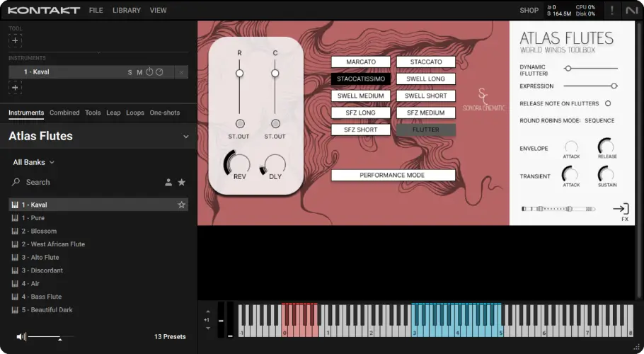
Task: Click the speaker preview volume icon
Action: click(21, 337)
